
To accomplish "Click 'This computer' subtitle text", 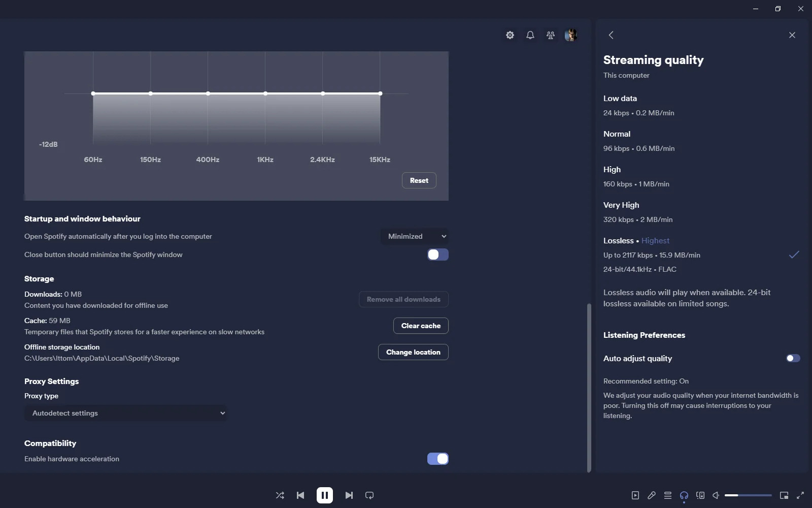I will [x=626, y=75].
